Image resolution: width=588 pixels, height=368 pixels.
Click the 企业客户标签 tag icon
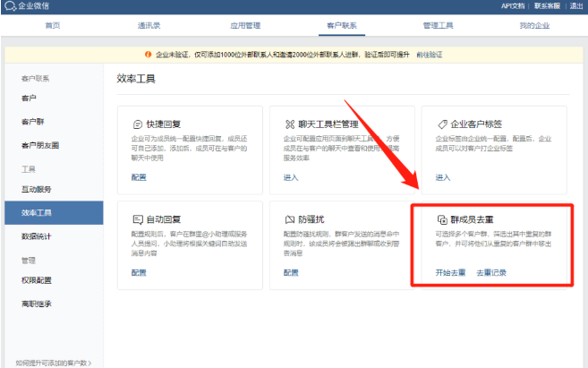pyautogui.click(x=442, y=124)
